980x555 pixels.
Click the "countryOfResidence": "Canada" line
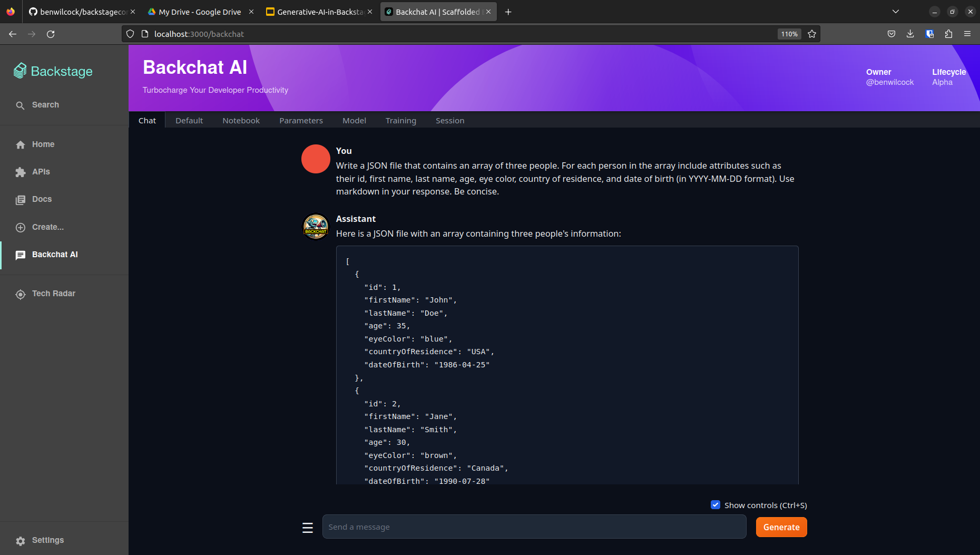pos(436,468)
